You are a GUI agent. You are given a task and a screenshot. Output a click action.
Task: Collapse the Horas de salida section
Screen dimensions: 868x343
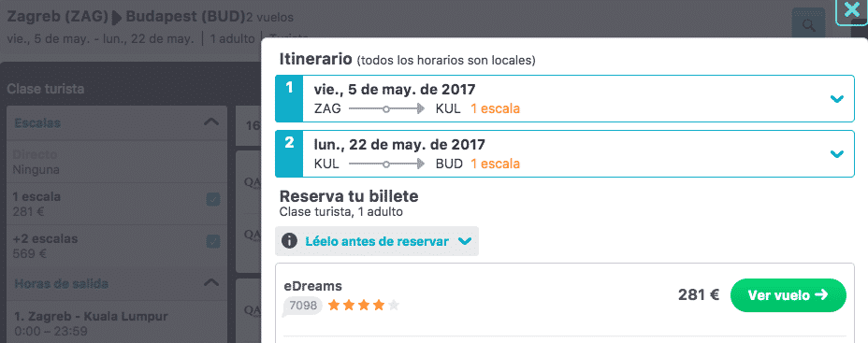click(x=211, y=283)
